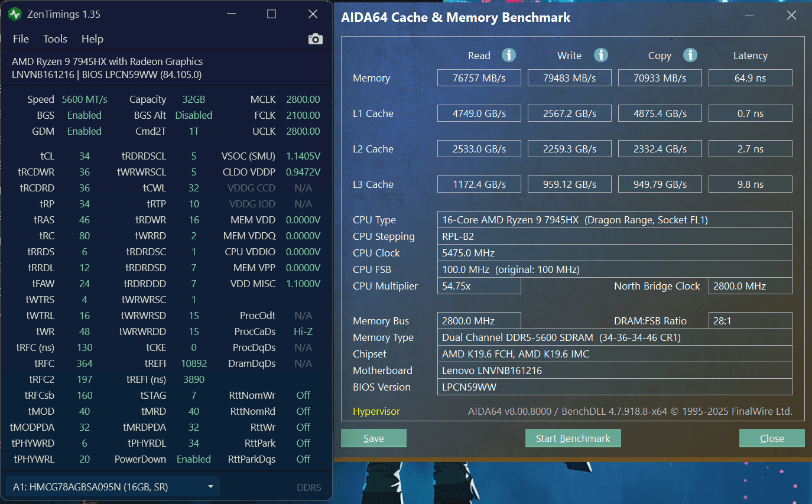Viewport: 812px width, 504px height.
Task: Click the CPU Type field value
Action: pyautogui.click(x=615, y=220)
